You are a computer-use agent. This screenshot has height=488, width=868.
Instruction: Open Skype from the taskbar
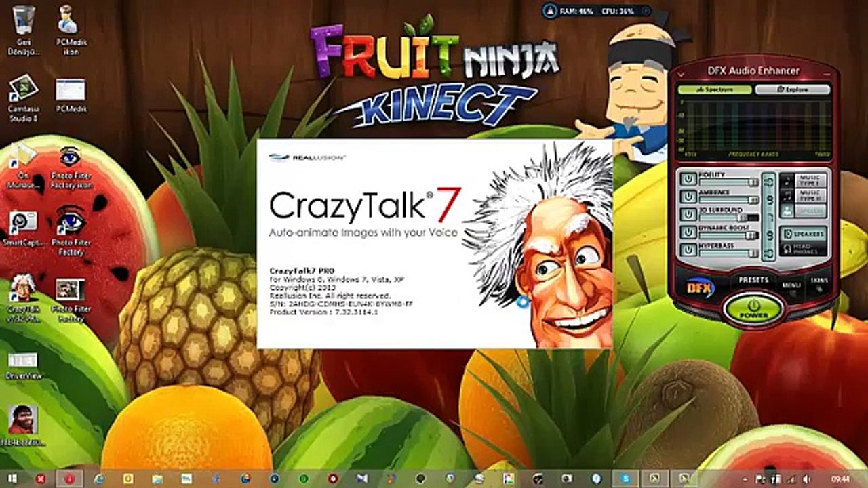626,479
